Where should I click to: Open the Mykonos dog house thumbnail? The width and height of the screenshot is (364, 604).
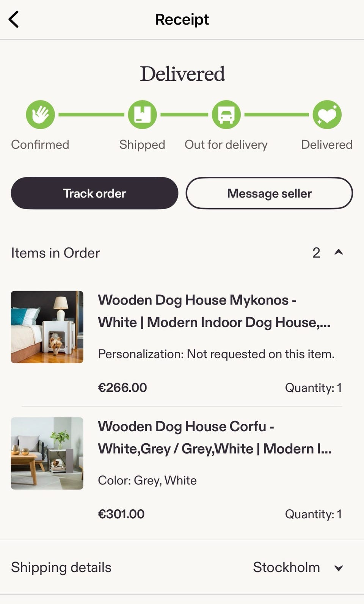[47, 327]
